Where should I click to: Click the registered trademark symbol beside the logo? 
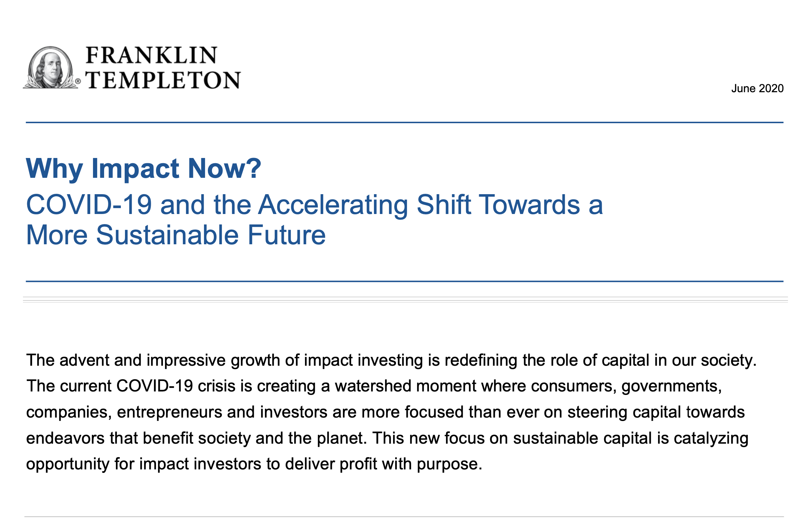tap(78, 81)
